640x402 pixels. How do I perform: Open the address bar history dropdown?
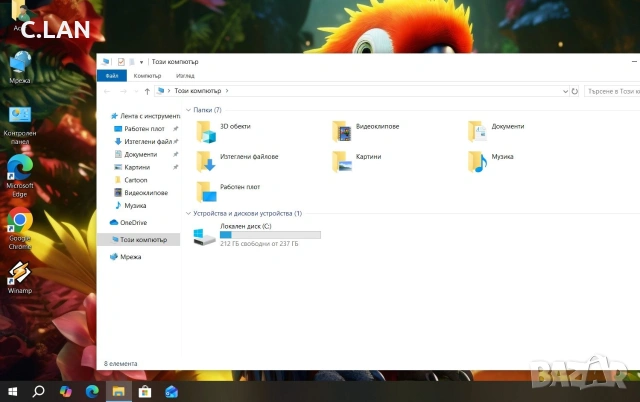pos(565,91)
